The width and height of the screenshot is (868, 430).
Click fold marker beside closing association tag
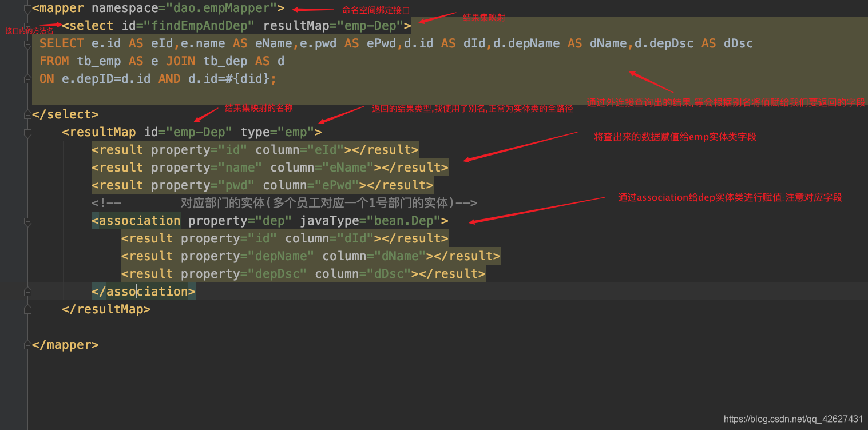(27, 292)
